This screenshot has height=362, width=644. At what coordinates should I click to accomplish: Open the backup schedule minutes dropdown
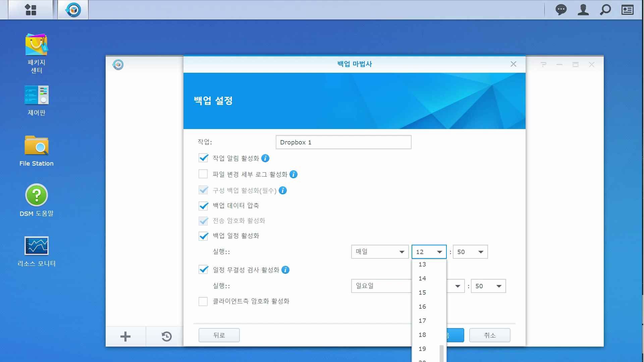[470, 252]
